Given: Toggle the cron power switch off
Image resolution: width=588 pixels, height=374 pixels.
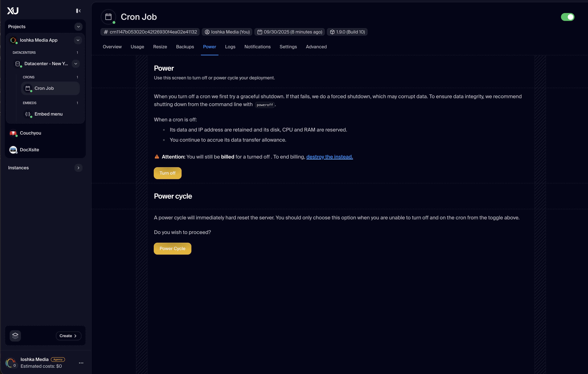Looking at the screenshot, I should point(567,17).
